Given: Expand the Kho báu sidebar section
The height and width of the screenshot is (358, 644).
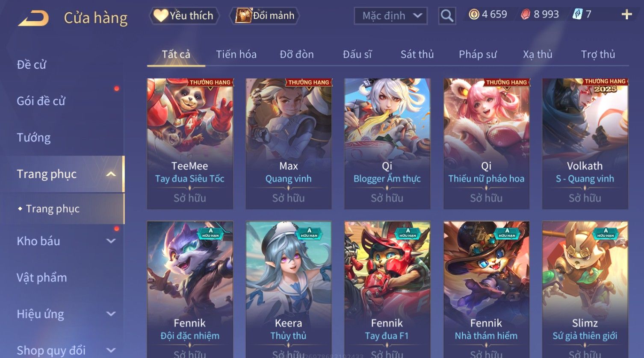Looking at the screenshot, I should click(111, 241).
